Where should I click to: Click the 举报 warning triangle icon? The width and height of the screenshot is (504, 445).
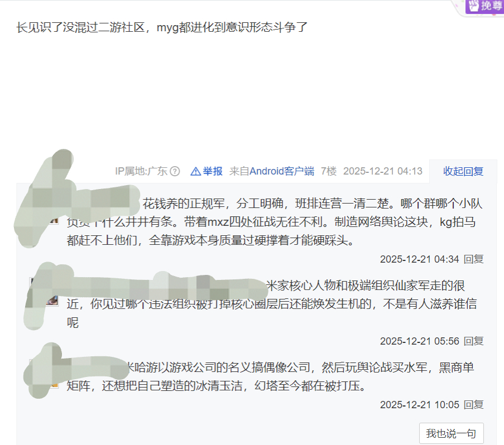[196, 172]
